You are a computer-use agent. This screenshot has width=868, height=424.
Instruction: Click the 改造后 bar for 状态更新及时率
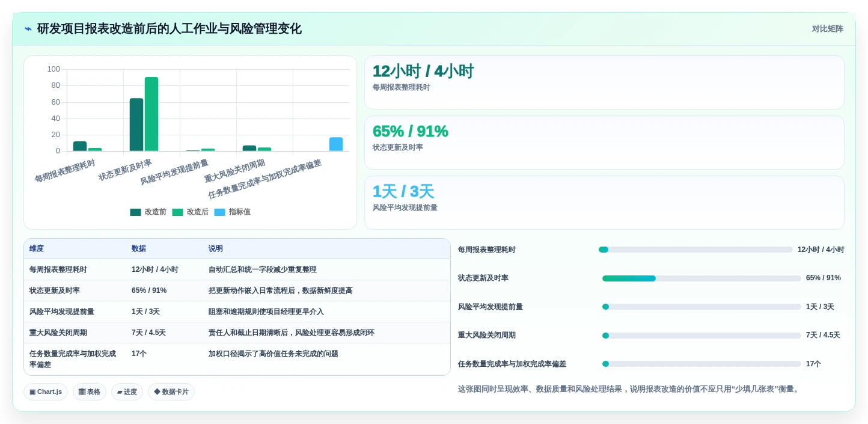[x=151, y=114]
